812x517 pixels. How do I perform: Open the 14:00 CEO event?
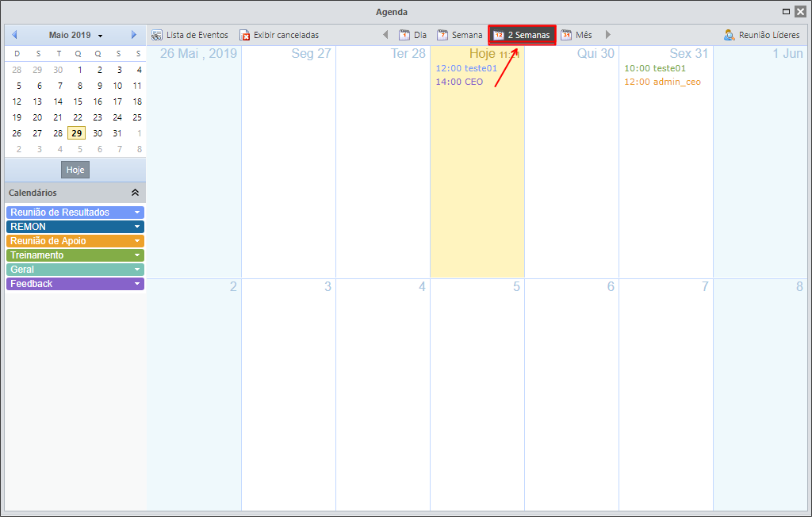pyautogui.click(x=459, y=82)
